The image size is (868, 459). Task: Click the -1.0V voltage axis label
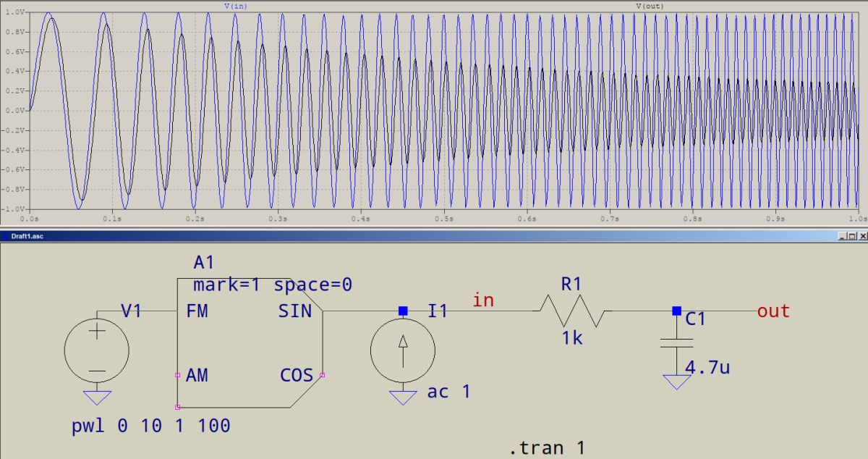[x=14, y=209]
